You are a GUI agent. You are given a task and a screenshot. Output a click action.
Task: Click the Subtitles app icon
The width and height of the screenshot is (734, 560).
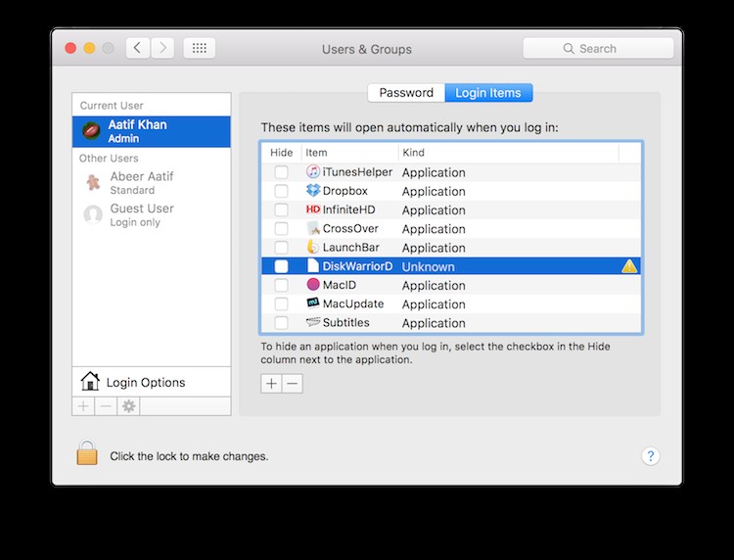point(313,322)
